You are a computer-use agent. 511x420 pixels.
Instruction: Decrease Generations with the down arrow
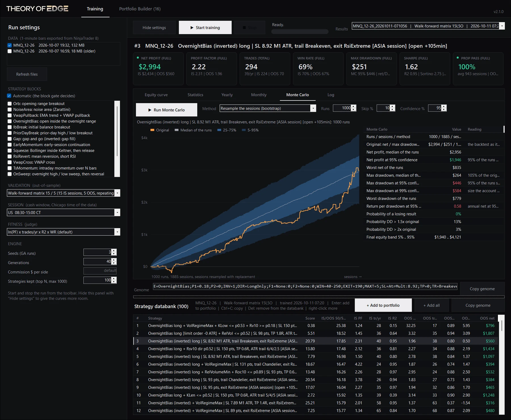click(x=114, y=263)
